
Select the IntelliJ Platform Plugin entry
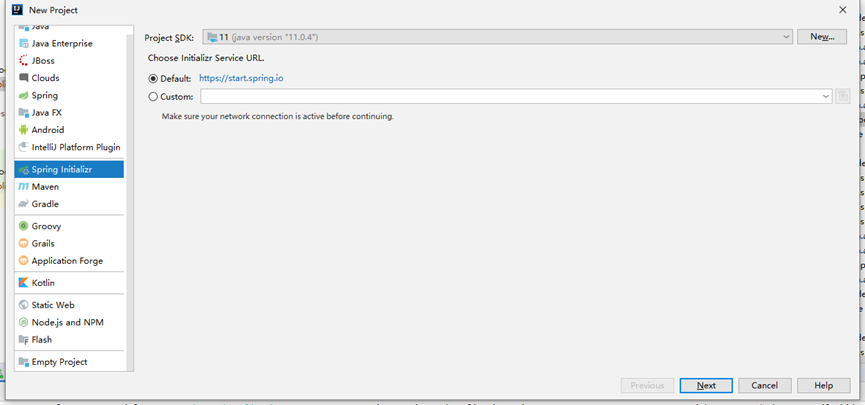click(x=76, y=147)
